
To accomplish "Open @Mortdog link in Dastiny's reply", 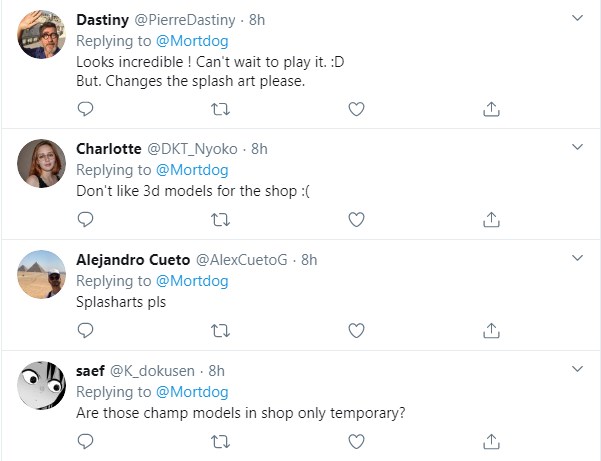I will 192,41.
